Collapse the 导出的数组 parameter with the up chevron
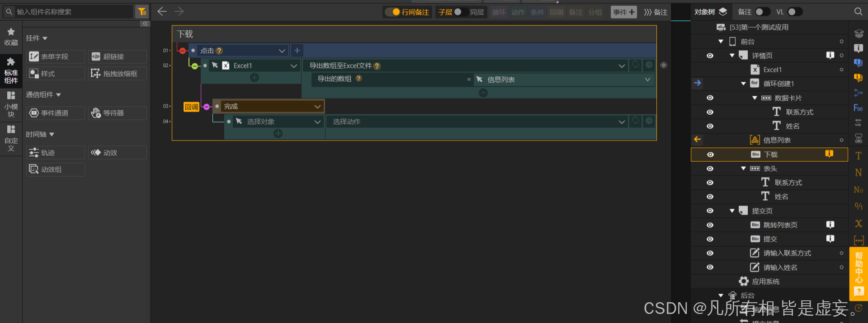868x323 pixels. click(483, 93)
